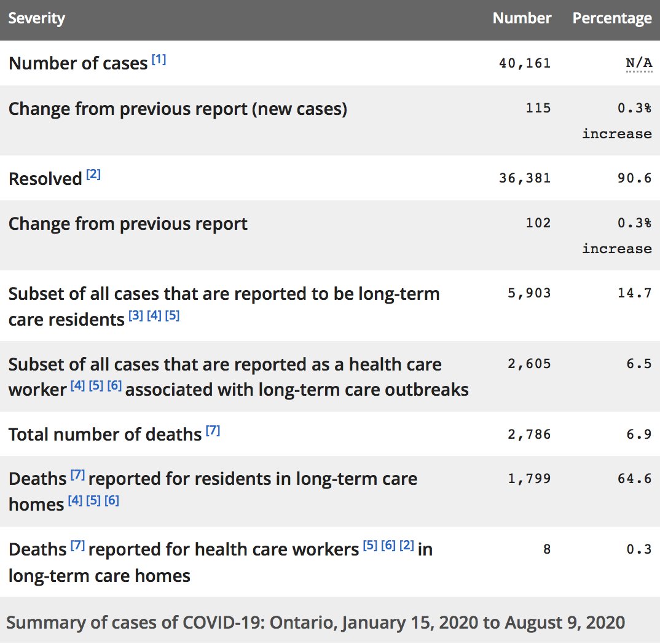Open footnote [2] after health care workers deaths
Screen dimensions: 660x644
[x=407, y=546]
